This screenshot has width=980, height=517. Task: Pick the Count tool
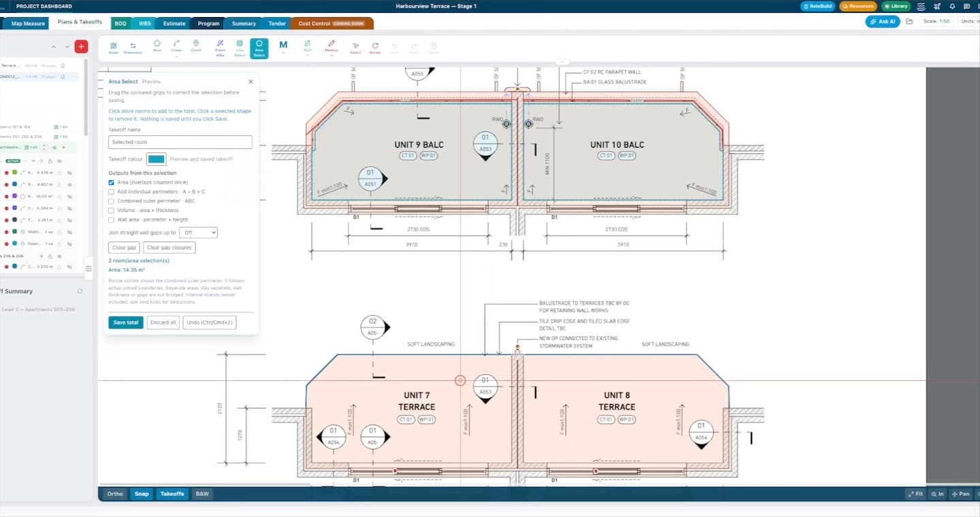tap(196, 46)
